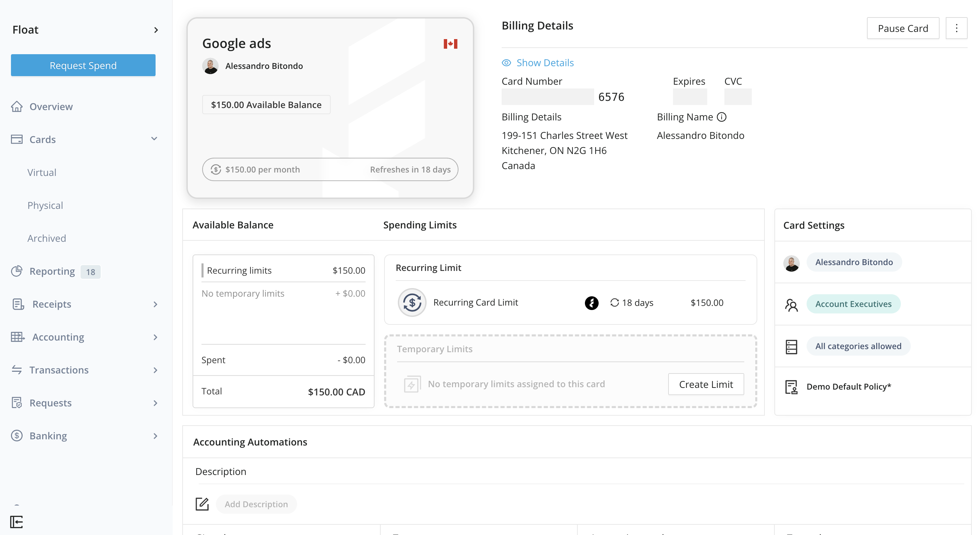
Task: Click the Add Description input field
Action: [256, 504]
